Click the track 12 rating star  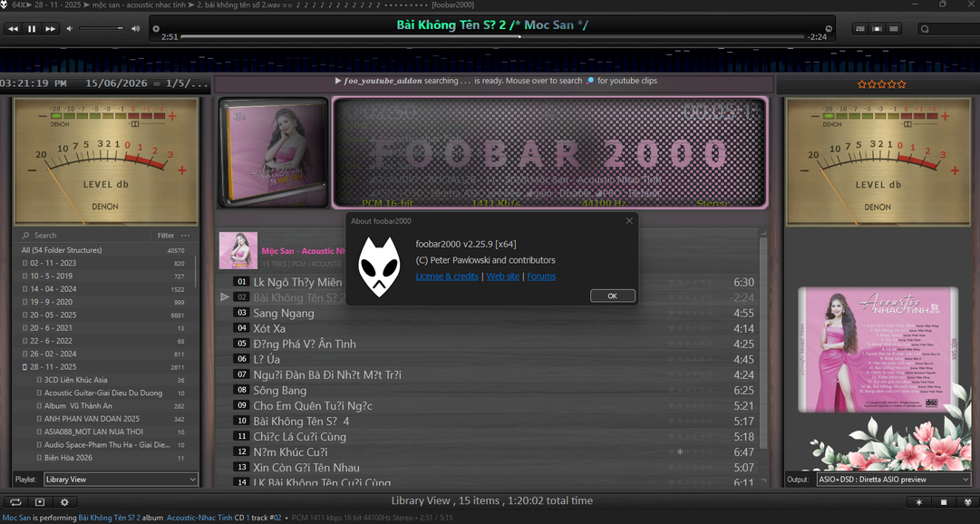pos(680,452)
